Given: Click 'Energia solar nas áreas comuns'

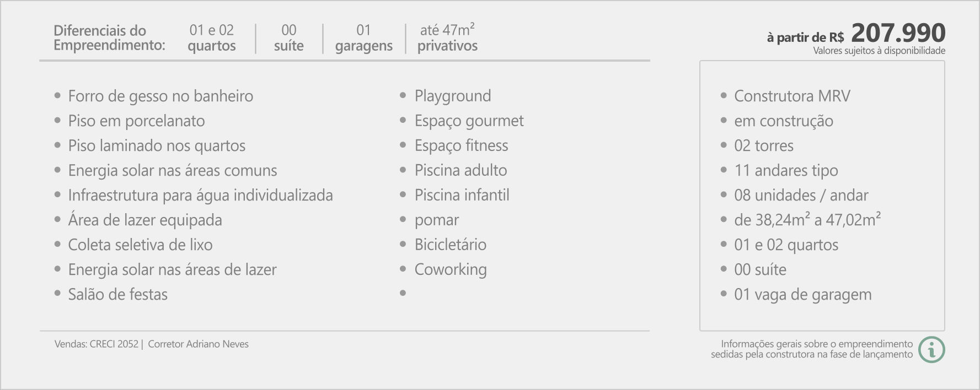Looking at the screenshot, I should click(173, 170).
